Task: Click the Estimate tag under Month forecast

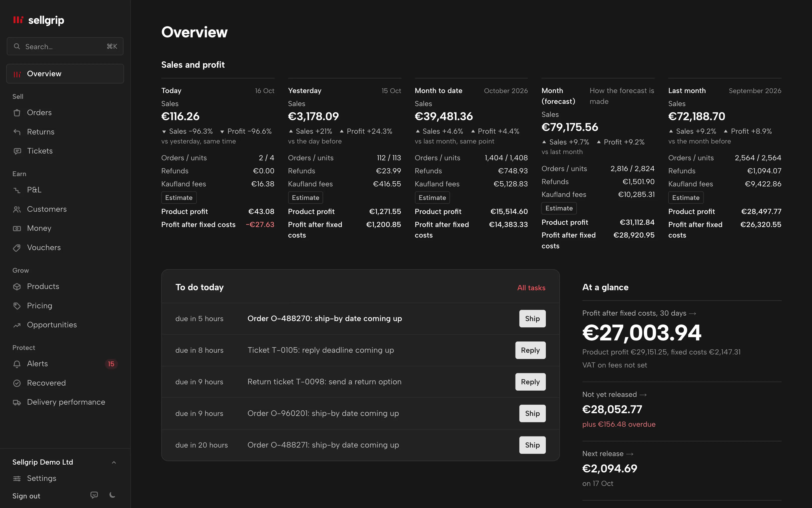Action: pyautogui.click(x=559, y=208)
